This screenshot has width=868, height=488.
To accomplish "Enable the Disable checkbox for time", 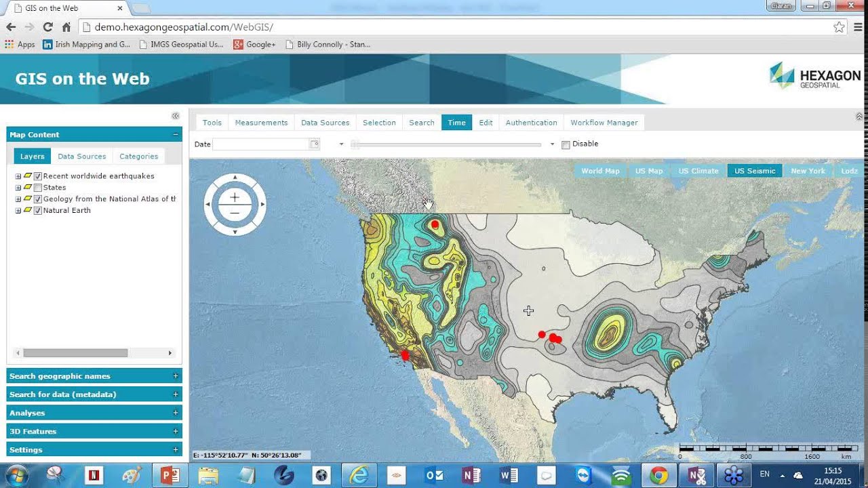I will click(x=566, y=144).
